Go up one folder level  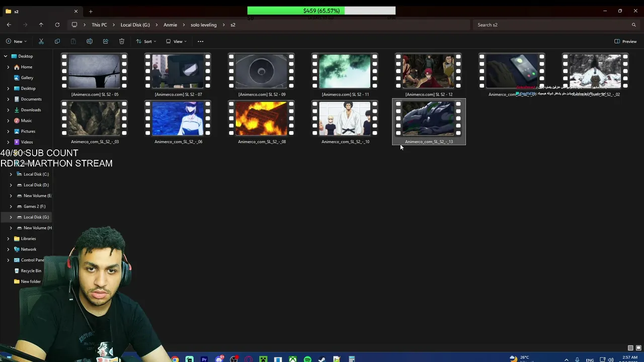tap(41, 25)
